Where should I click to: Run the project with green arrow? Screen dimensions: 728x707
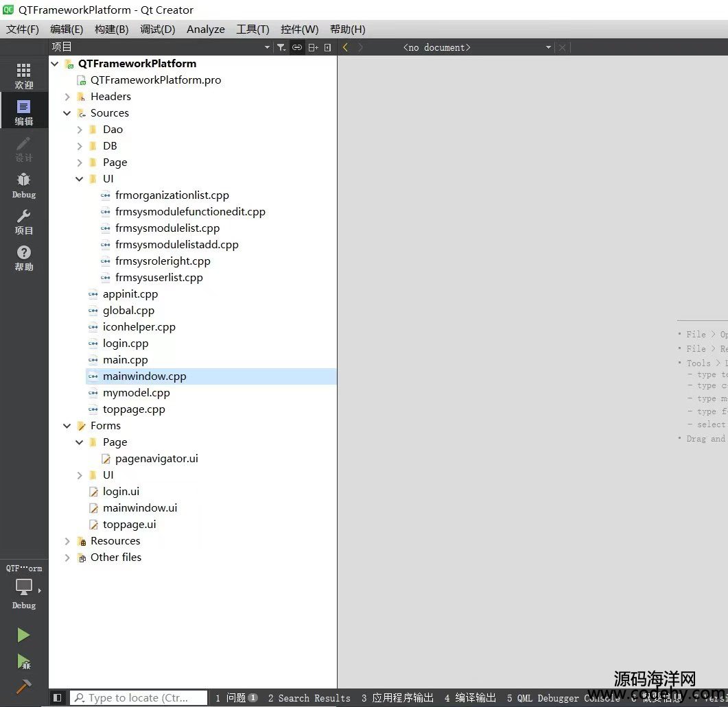pos(23,634)
